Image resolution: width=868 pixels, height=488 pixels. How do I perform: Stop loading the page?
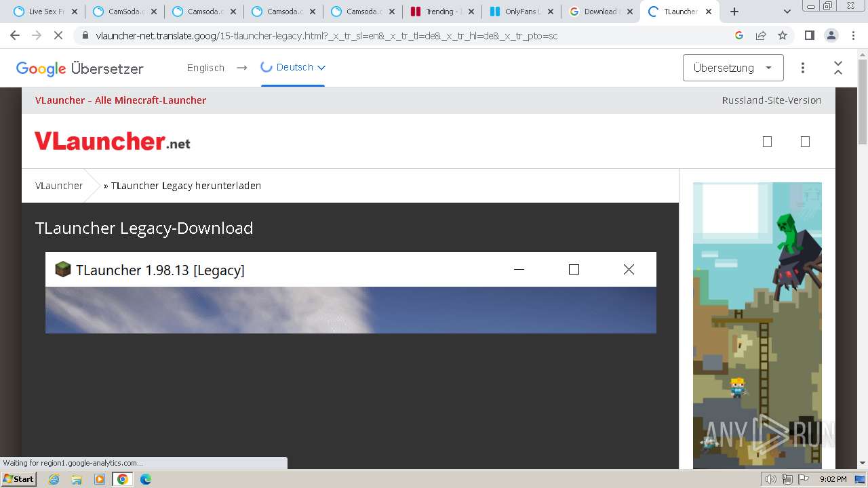58,35
